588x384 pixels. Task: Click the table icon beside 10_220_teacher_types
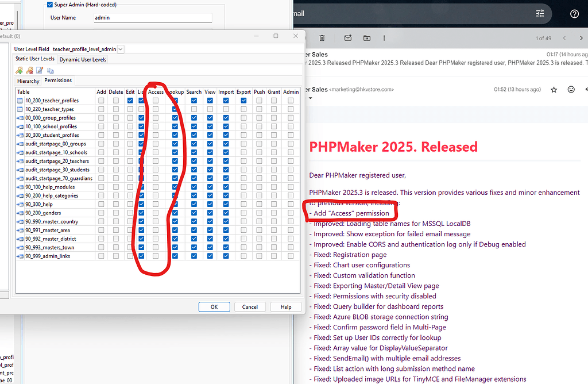(20, 109)
